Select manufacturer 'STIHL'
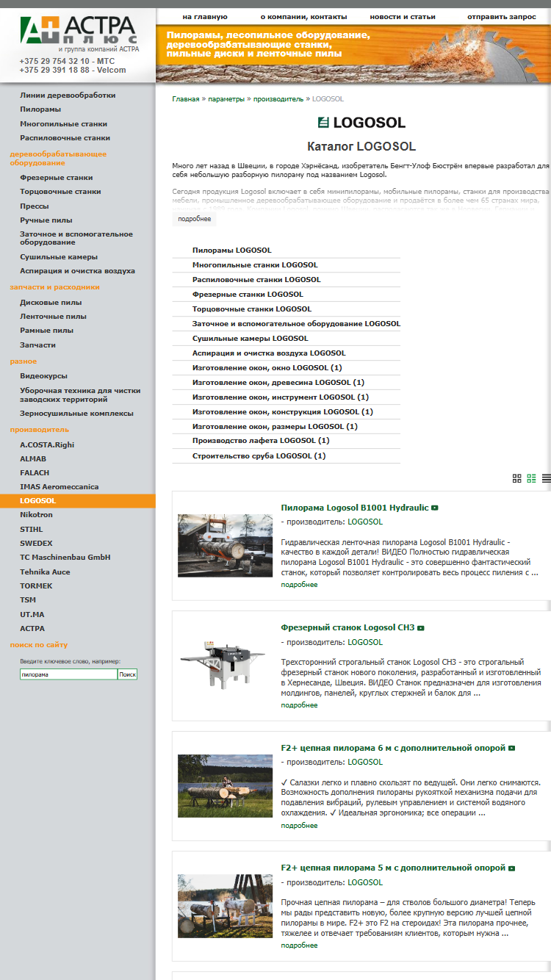The width and height of the screenshot is (551, 980). pos(32,529)
